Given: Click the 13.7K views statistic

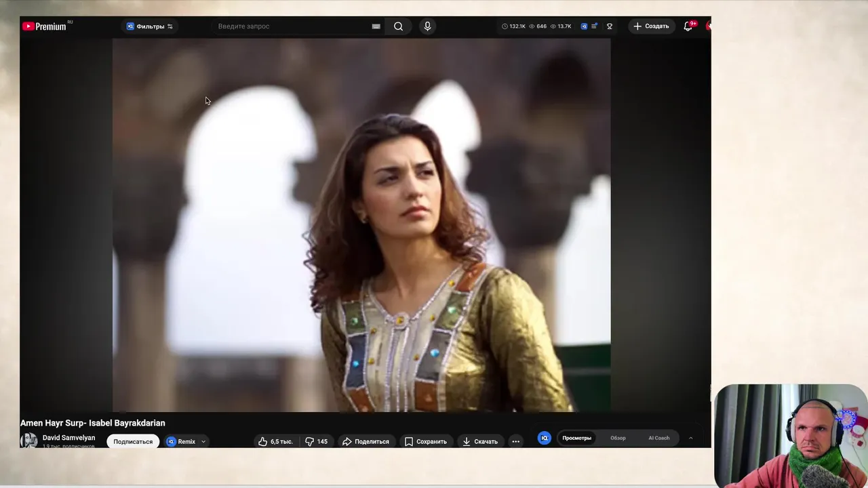Looking at the screenshot, I should [560, 26].
